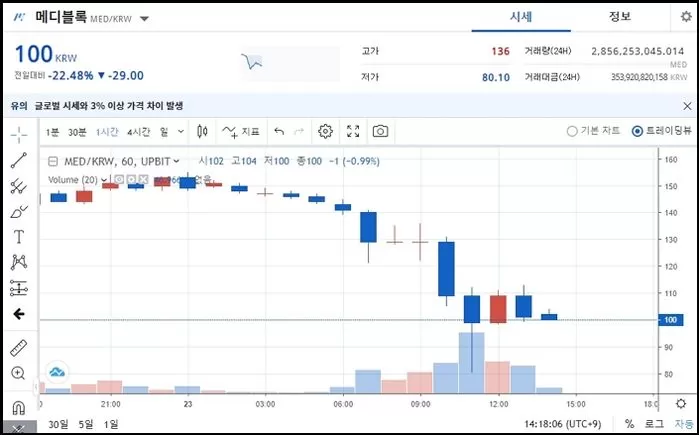This screenshot has width=699, height=435.
Task: Open chart properties gear in toolbar
Action: click(x=325, y=131)
